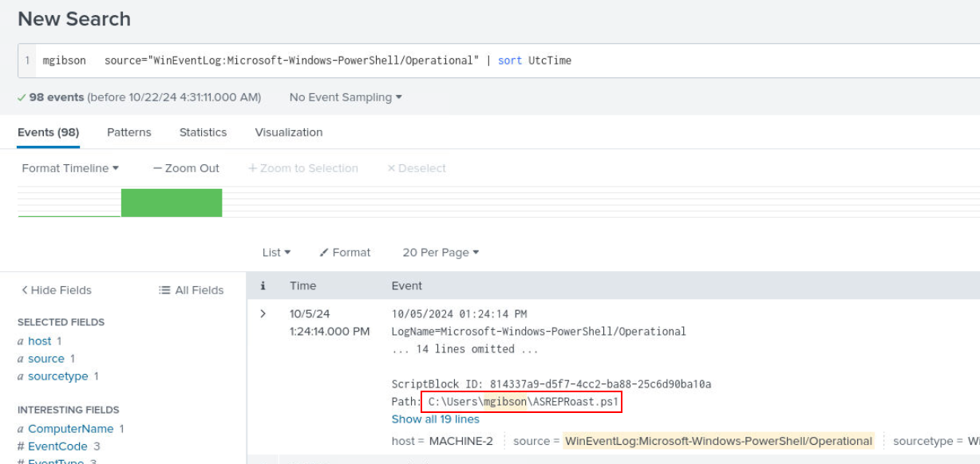Click the Show all 19 lines link
The height and width of the screenshot is (464, 980).
435,419
